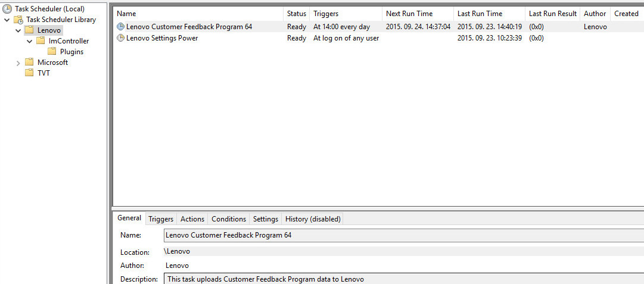Click the Ready status of Lenovo Settings Power
The height and width of the screenshot is (284, 644).
click(x=297, y=38)
